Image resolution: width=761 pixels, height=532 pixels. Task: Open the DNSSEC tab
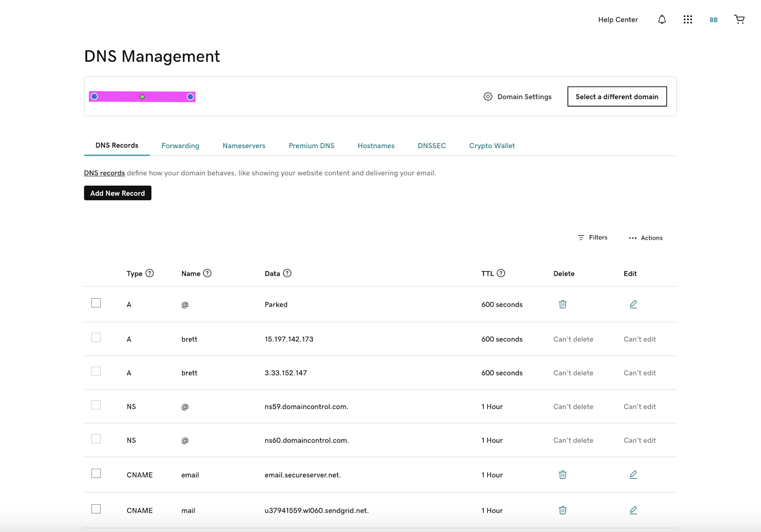(432, 145)
